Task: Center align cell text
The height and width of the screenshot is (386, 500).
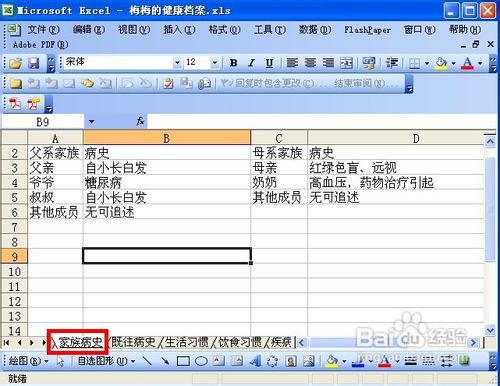Action: coord(310,63)
